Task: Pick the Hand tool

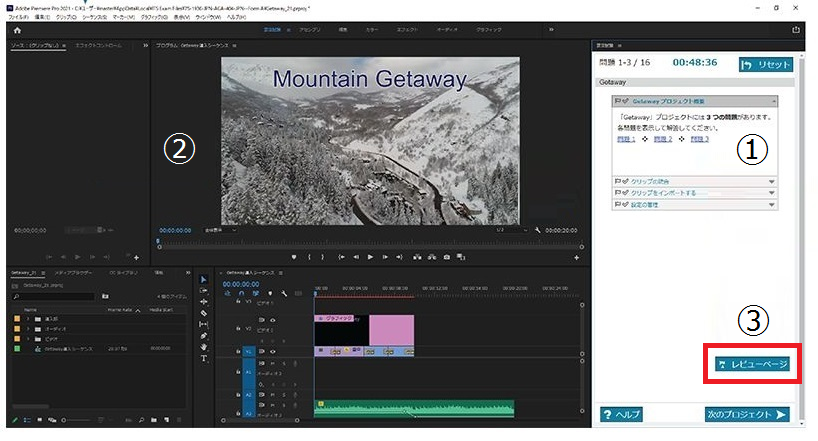Action: pyautogui.click(x=204, y=347)
